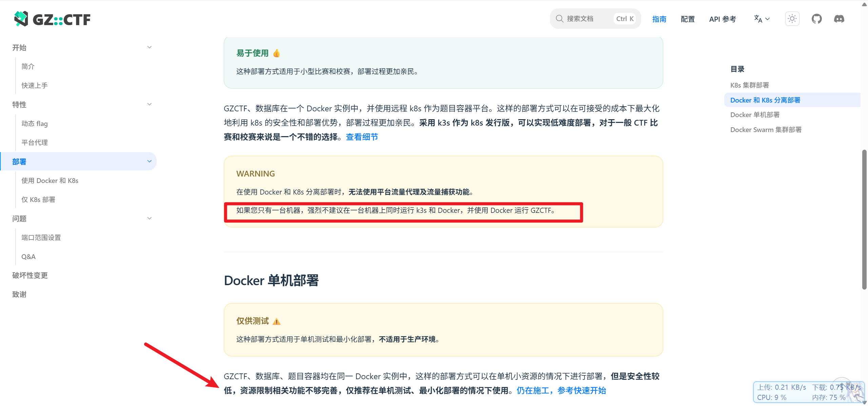Image resolution: width=868 pixels, height=406 pixels.
Task: Open the 指南 nav item
Action: [659, 19]
